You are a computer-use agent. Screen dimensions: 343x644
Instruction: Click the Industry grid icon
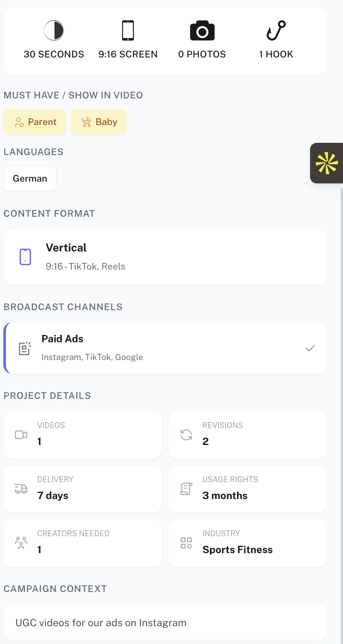point(186,543)
